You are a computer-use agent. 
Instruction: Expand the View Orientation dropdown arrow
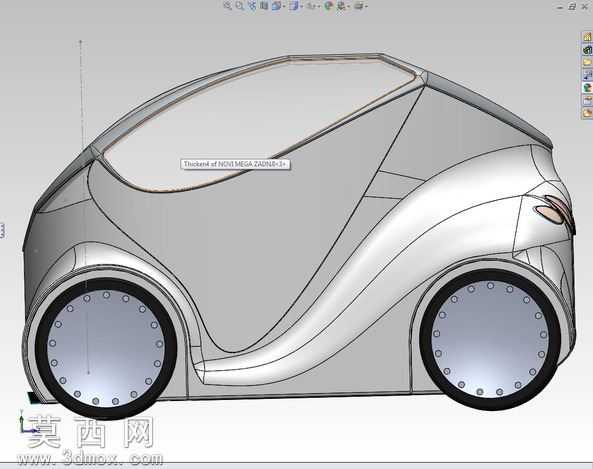284,6
